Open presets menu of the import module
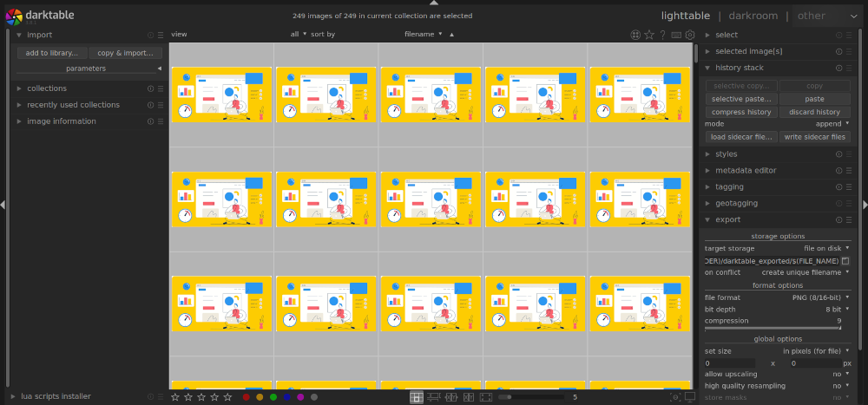The width and height of the screenshot is (868, 405). (x=161, y=35)
